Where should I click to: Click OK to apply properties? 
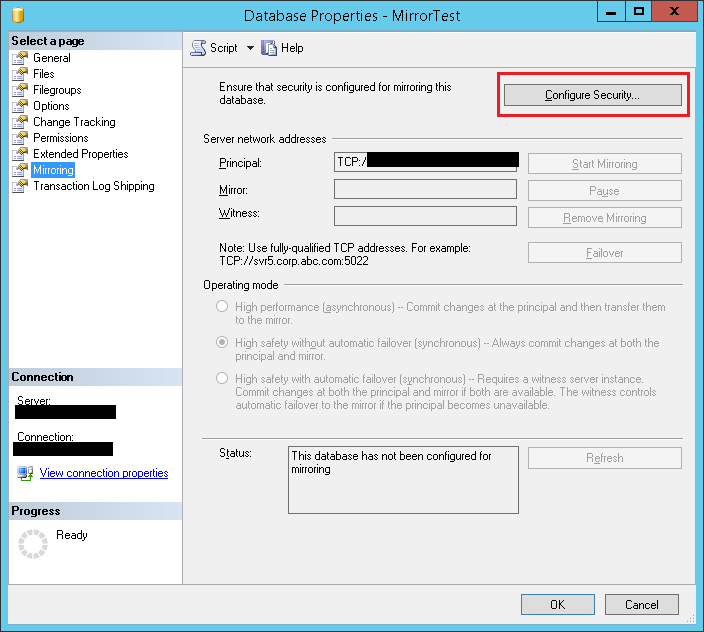pos(557,604)
